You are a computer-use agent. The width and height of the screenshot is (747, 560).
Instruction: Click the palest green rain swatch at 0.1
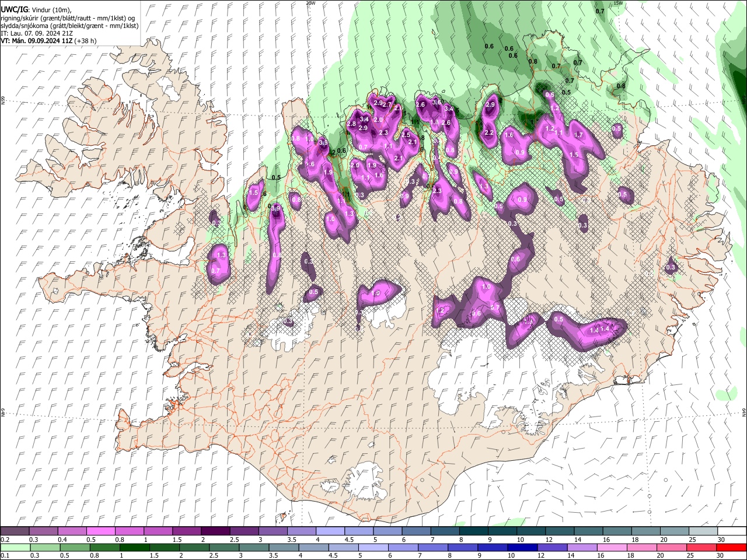(x=15, y=547)
